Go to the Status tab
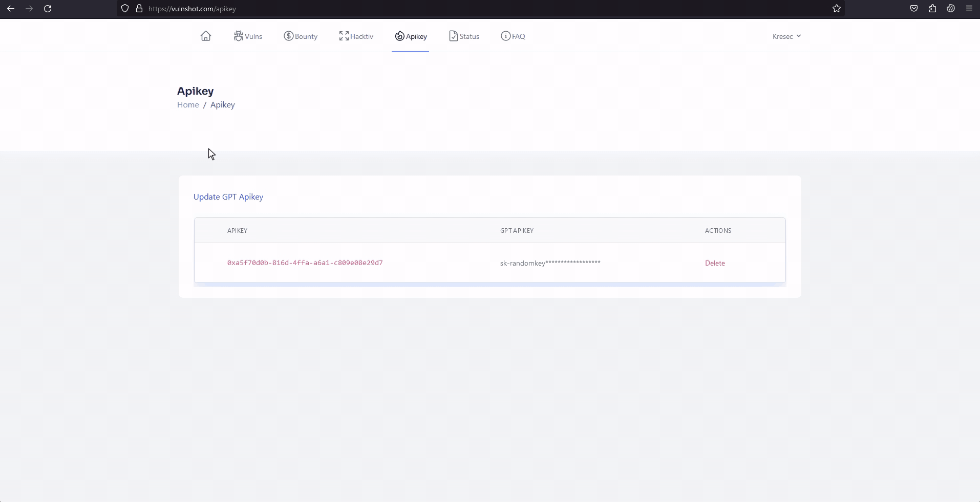The width and height of the screenshot is (980, 502). coord(464,36)
